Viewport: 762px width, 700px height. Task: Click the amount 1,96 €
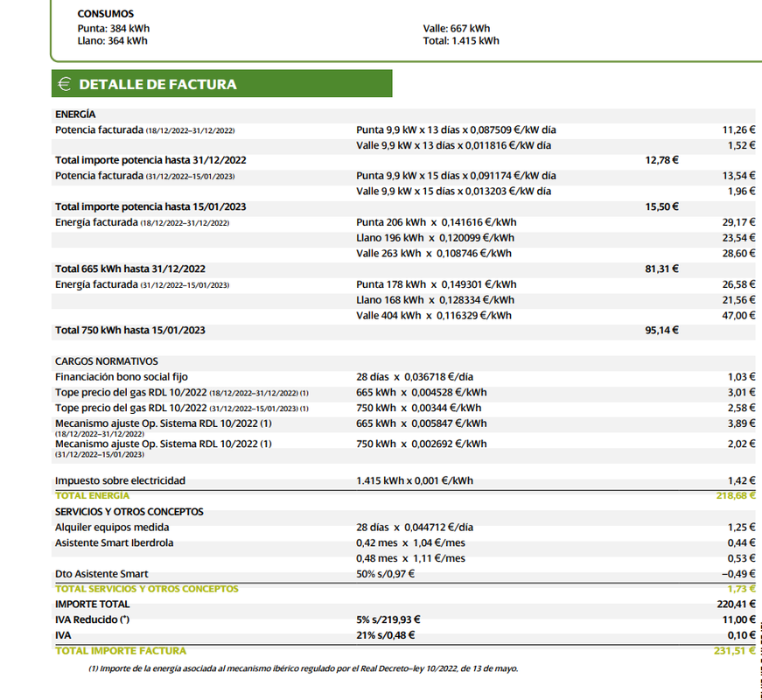pos(742,192)
